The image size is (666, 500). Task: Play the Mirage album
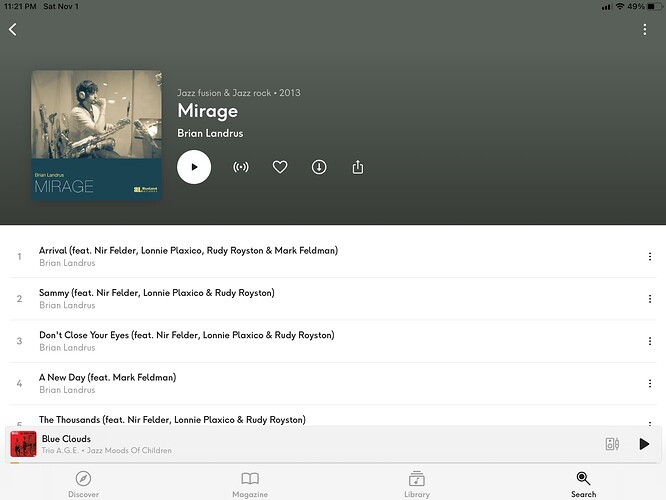click(194, 167)
